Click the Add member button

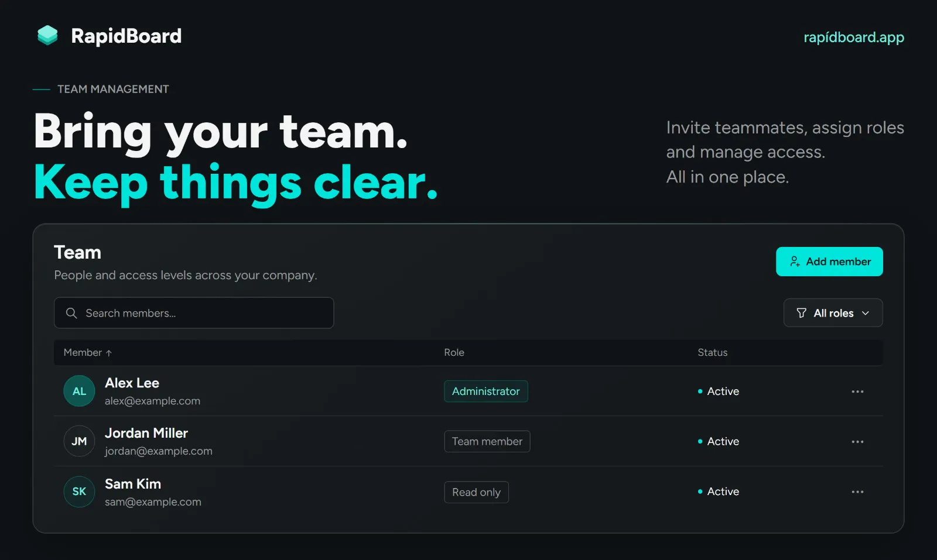829,262
